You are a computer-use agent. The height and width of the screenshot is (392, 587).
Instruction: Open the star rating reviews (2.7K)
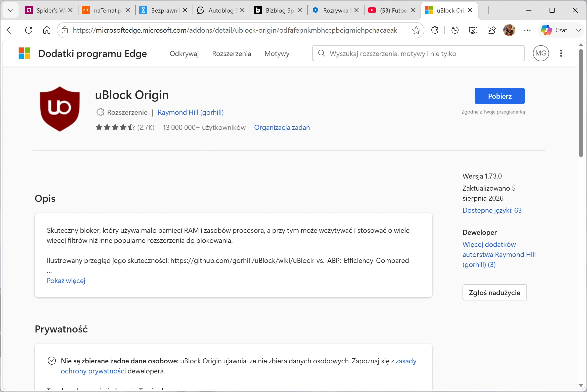(125, 127)
